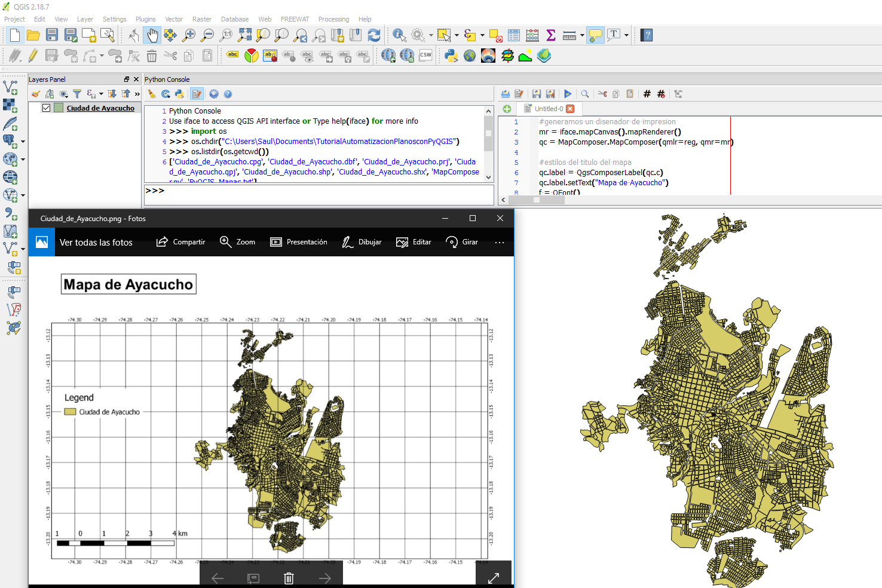
Task: Start Presentación in Fotos window
Action: pyautogui.click(x=299, y=242)
